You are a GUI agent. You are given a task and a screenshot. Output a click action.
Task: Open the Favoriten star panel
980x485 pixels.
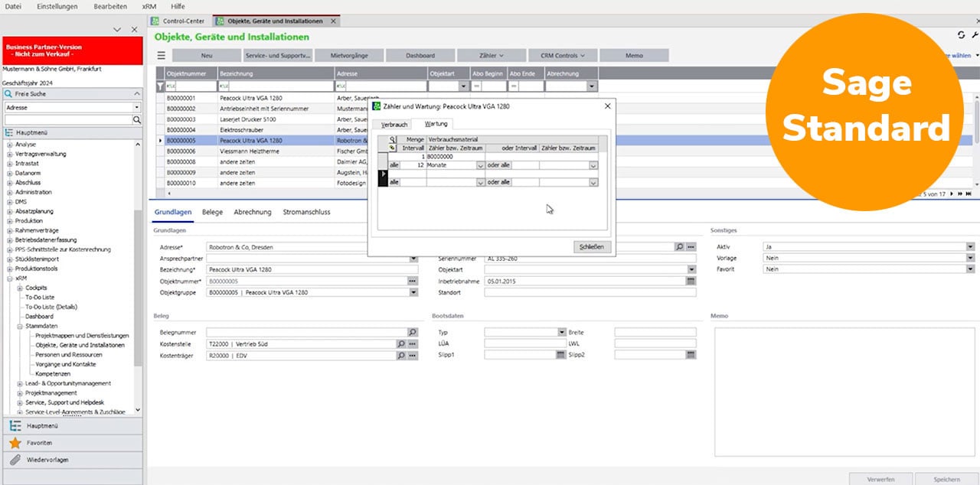point(71,443)
